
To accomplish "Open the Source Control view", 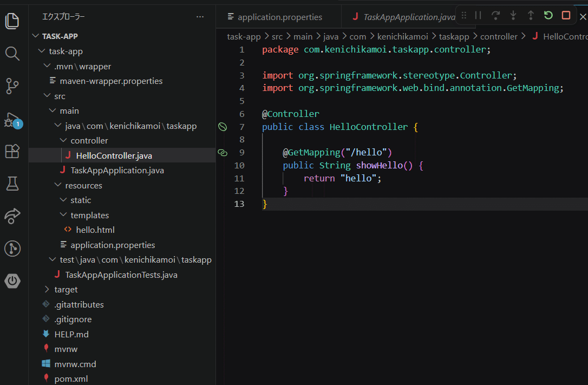I will tap(12, 86).
